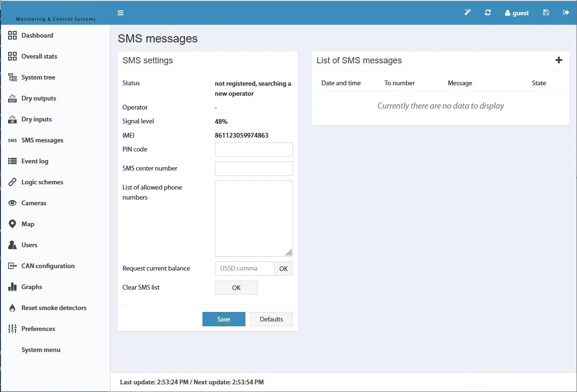The height and width of the screenshot is (392, 577).
Task: Click the logout icon at top right
Action: point(566,12)
